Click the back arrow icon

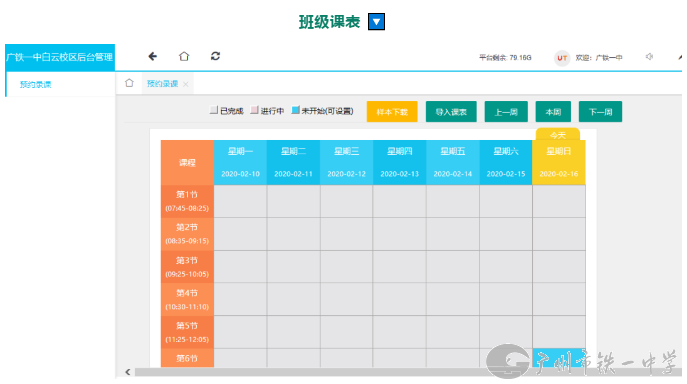[152, 56]
